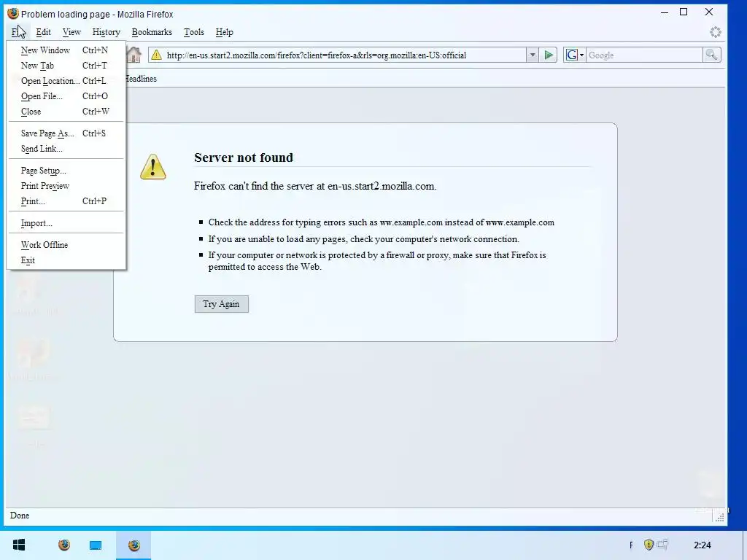747x560 pixels.
Task: Open the Google search engine selector
Action: [575, 55]
